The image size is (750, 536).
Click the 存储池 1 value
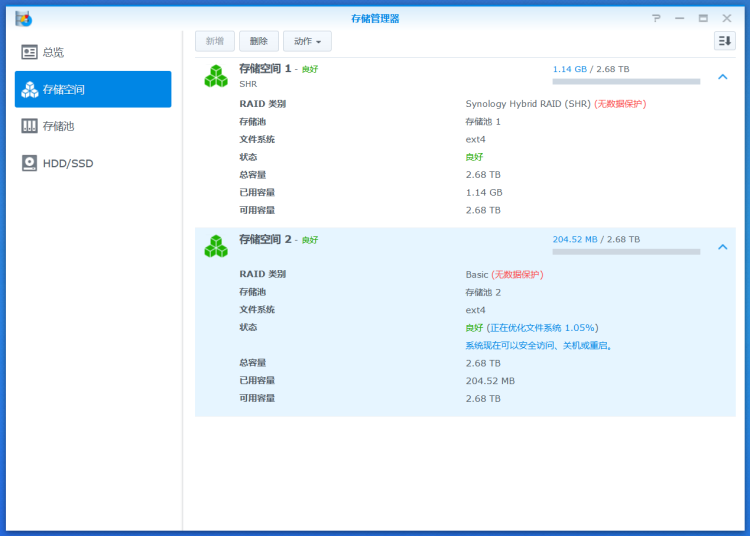483,121
